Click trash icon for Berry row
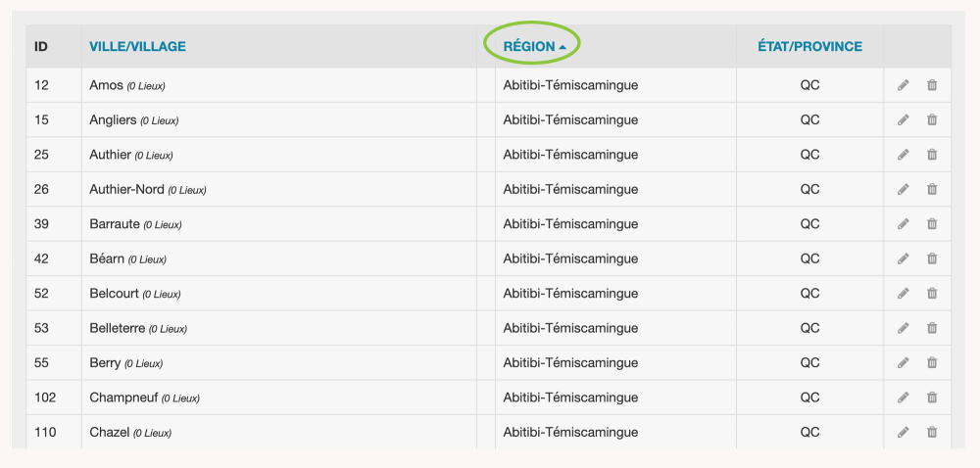Screen dimensions: 980x468 tap(932, 363)
